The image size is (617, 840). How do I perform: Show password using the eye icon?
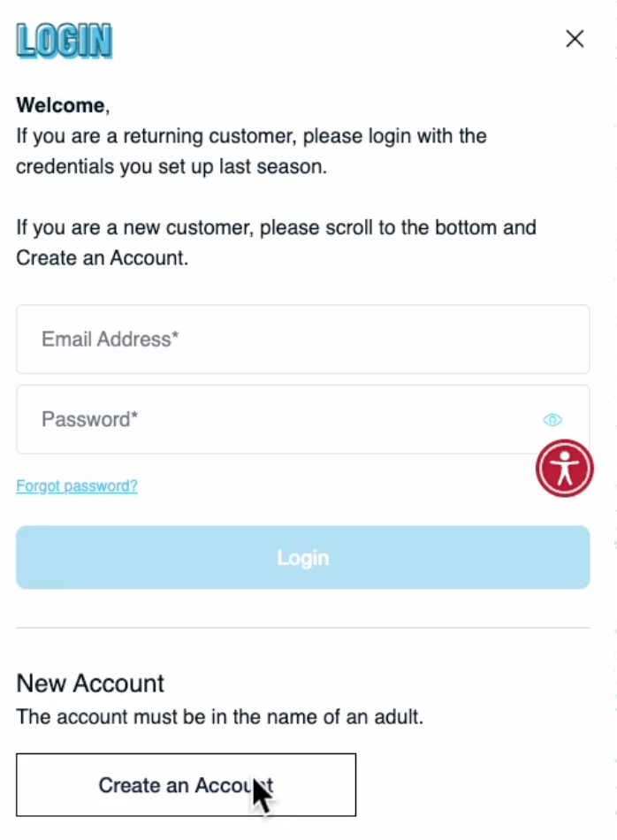pos(552,419)
